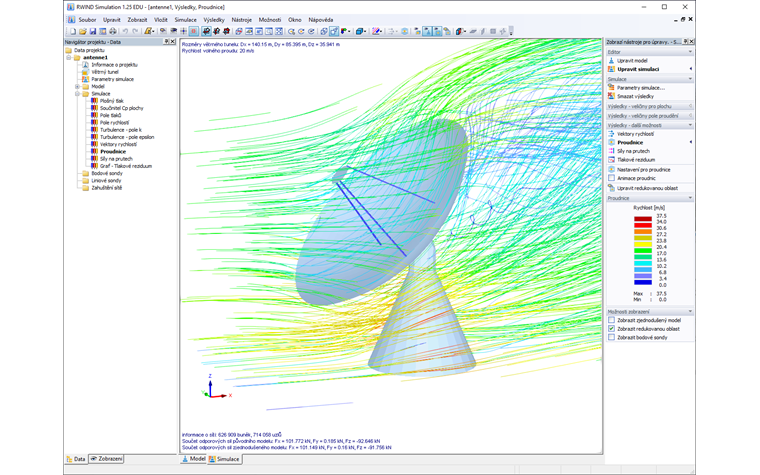Pin the Navigátor projektu panel
Image resolution: width=760 pixels, height=475 pixels.
[166, 42]
